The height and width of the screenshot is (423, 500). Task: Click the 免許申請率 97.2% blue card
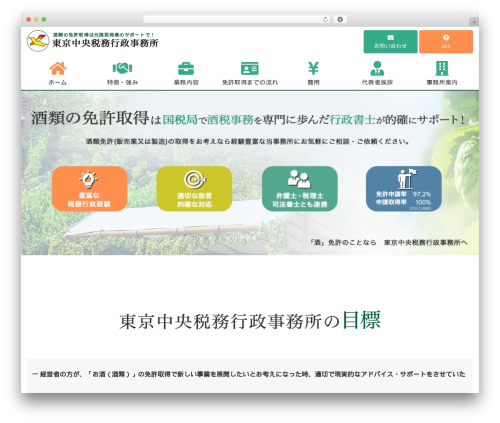(404, 189)
